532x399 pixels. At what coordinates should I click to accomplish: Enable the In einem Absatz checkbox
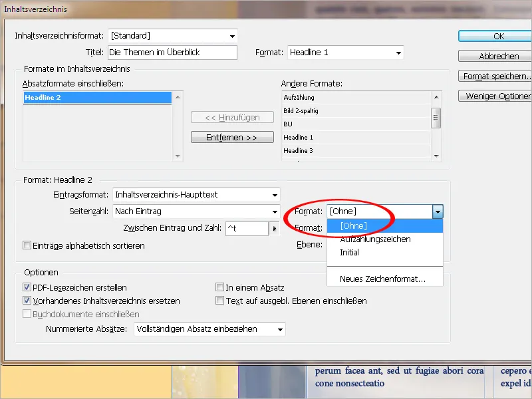220,287
